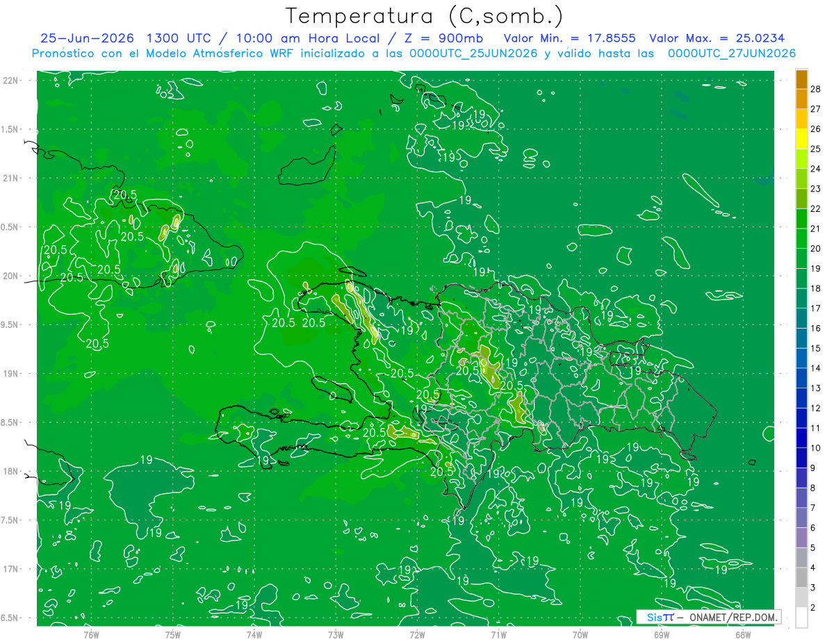This screenshot has height=644, width=834.
Task: Click the '71W' longitude axis label
Action: point(498,634)
